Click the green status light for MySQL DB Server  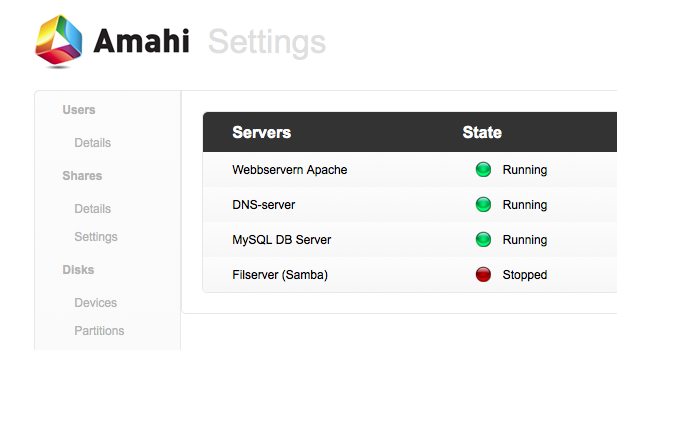click(483, 239)
